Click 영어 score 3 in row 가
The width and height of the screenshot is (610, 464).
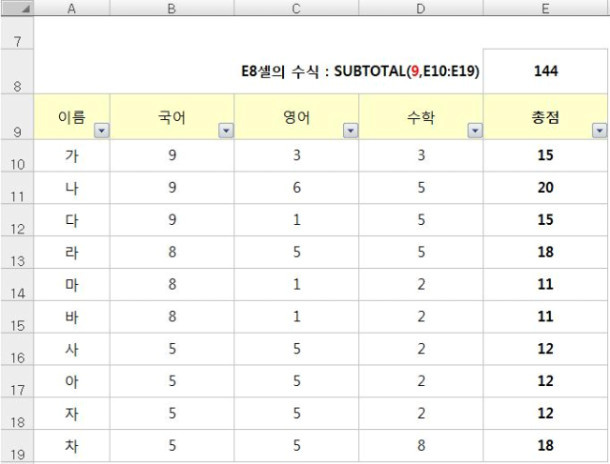(x=296, y=156)
